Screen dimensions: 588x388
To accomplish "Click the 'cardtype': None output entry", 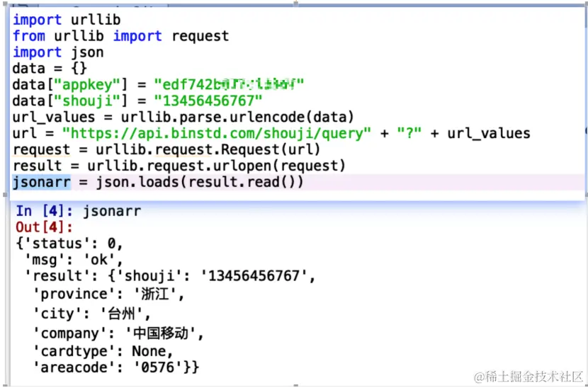I will [103, 351].
